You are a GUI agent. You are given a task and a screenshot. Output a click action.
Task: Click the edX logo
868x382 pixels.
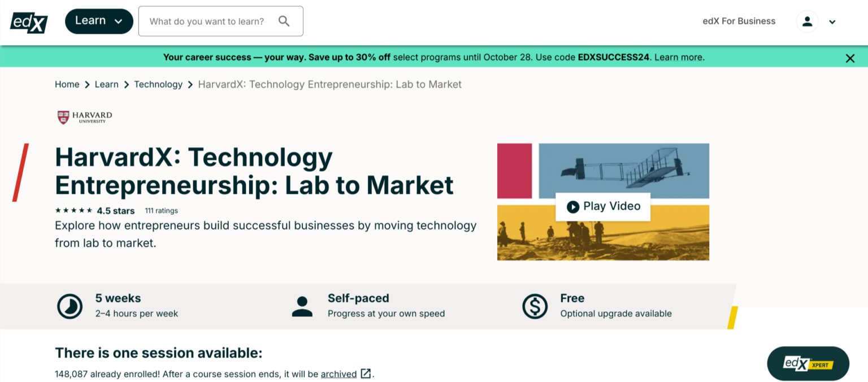coord(28,21)
